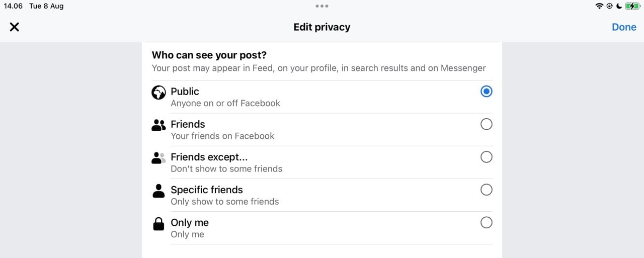The image size is (644, 258).
Task: Tap the Only me padlock icon
Action: tap(158, 224)
